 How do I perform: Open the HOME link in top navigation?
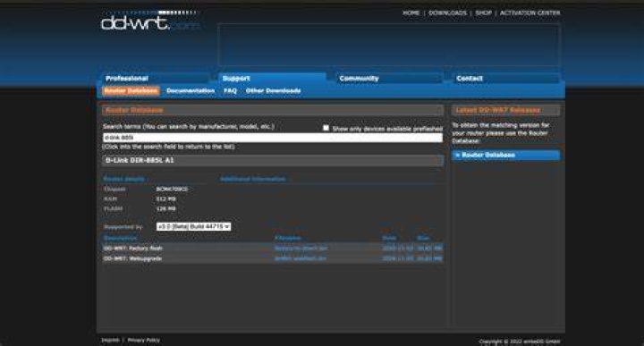411,13
